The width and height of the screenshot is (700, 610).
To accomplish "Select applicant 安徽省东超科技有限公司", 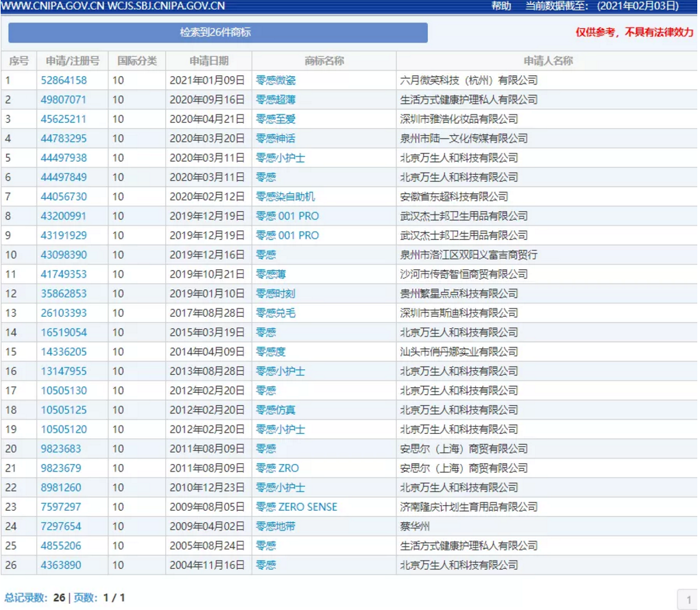I will pyautogui.click(x=454, y=197).
